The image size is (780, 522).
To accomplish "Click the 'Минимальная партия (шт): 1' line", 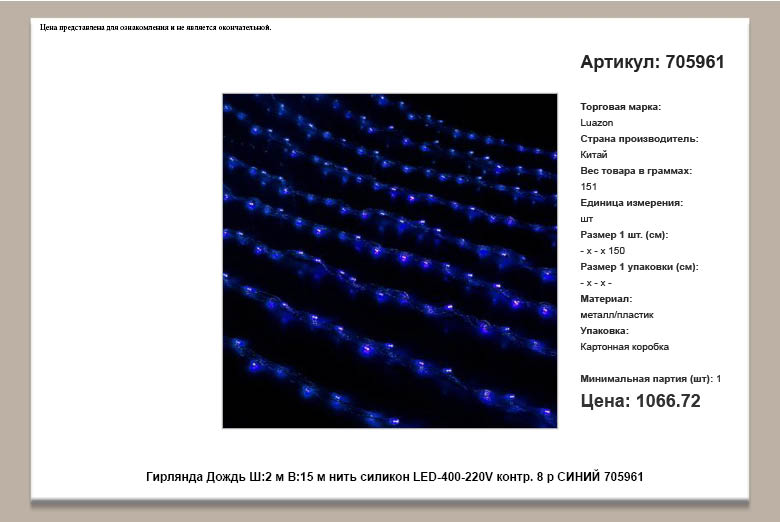I will 651,379.
